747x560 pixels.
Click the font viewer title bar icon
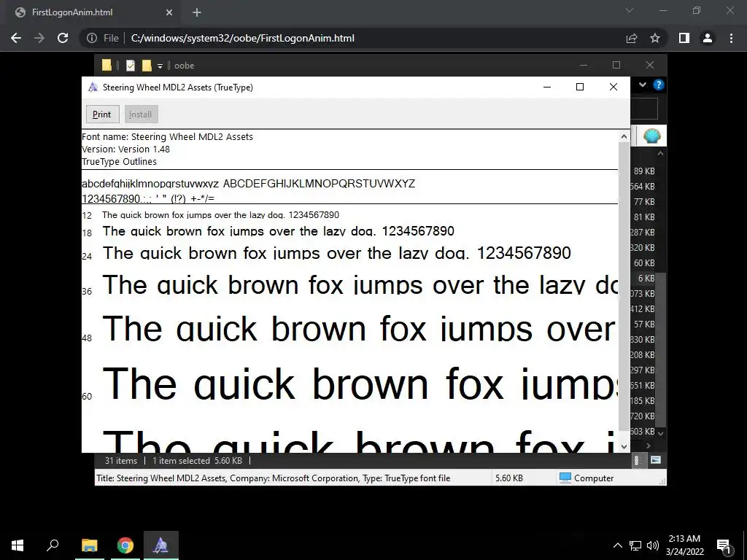point(93,87)
